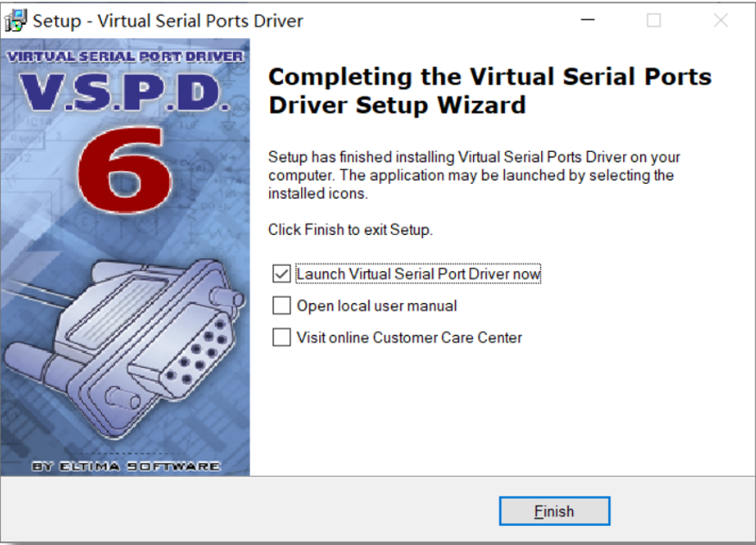Click the text 'Click Finish to exit Setup.'
The image size is (756, 545).
(350, 230)
